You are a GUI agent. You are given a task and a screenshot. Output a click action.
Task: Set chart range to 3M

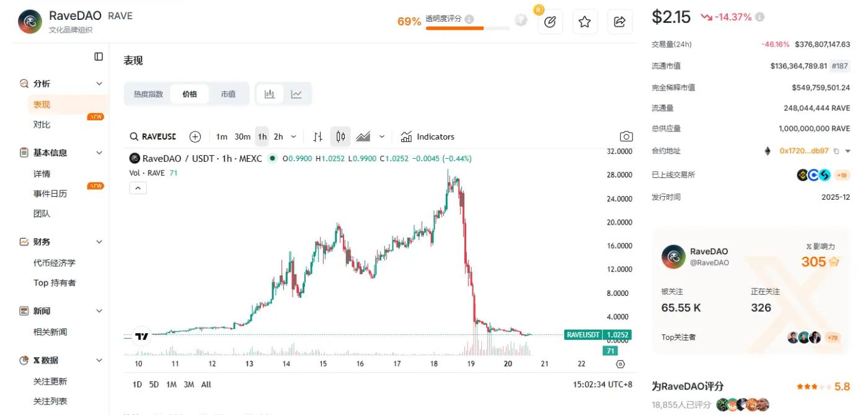point(189,385)
